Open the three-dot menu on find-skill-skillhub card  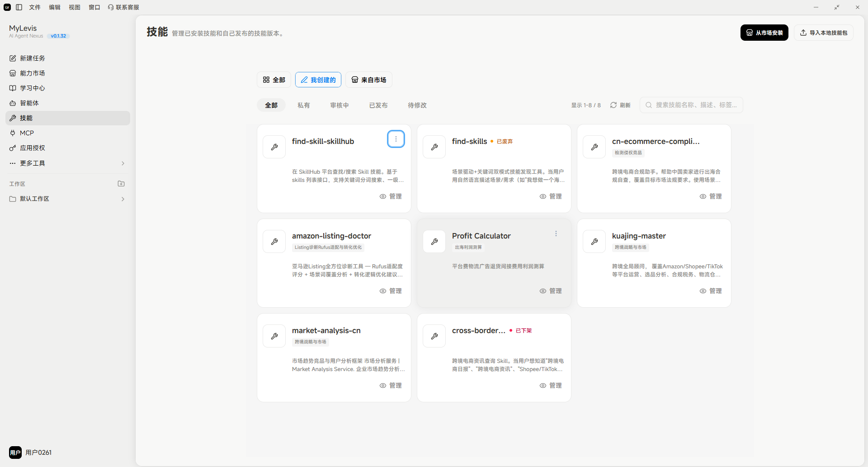click(x=396, y=139)
